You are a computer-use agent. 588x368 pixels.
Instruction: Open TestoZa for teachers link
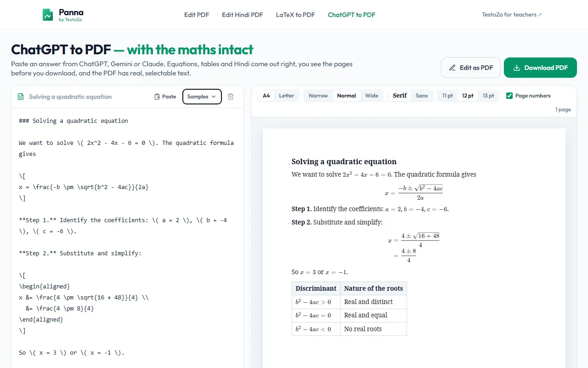click(x=512, y=15)
